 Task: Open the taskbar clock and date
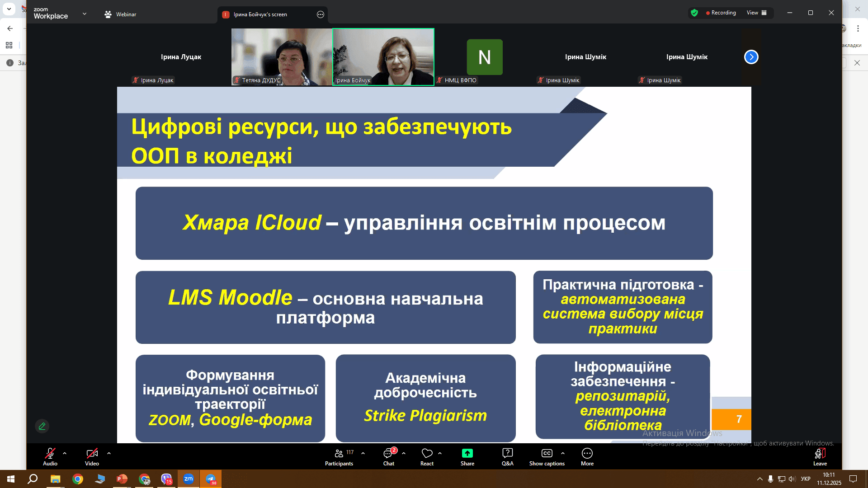[829, 479]
